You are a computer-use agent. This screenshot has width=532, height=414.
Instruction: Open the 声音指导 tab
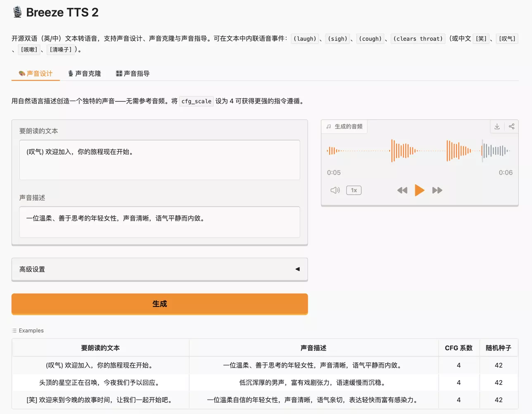[133, 74]
